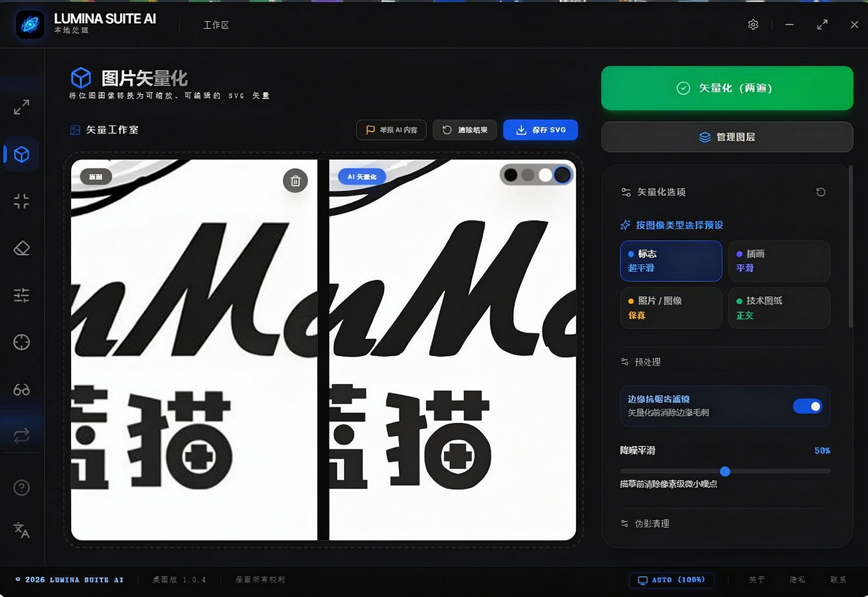Open the glasses icon tool in sidebar
Image resolution: width=868 pixels, height=597 pixels.
coord(21,389)
